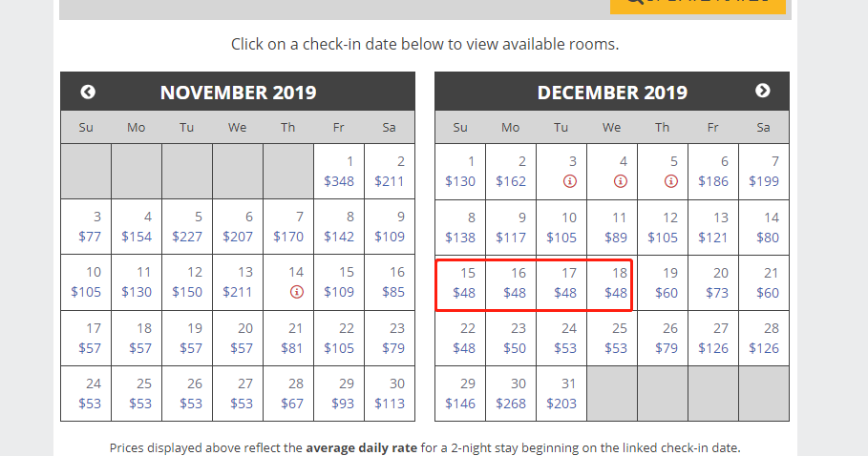This screenshot has height=456, width=868.
Task: Click info icon on December 4
Action: [621, 180]
